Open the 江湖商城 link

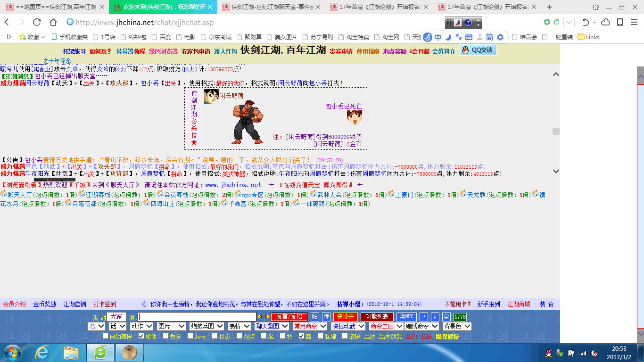[x=519, y=304]
